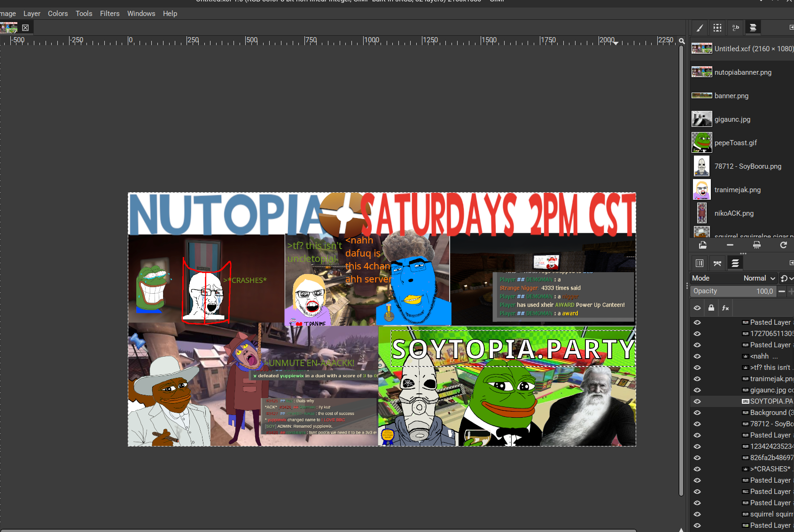Image resolution: width=794 pixels, height=532 pixels.
Task: Click the canvas vertical scrollbar
Action: [x=681, y=270]
